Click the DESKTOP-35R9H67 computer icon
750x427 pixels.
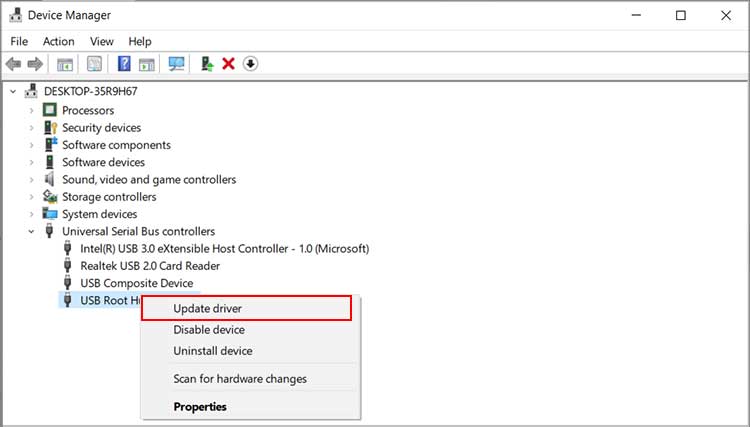(x=31, y=91)
